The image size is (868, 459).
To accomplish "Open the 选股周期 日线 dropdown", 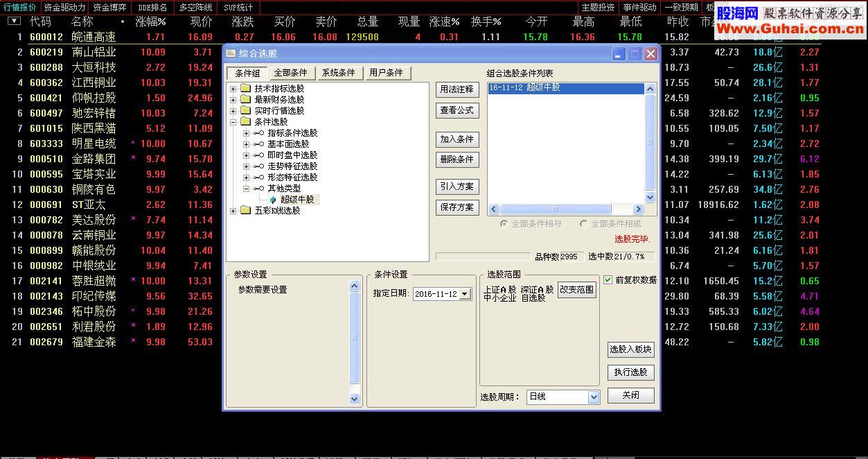I will click(593, 397).
